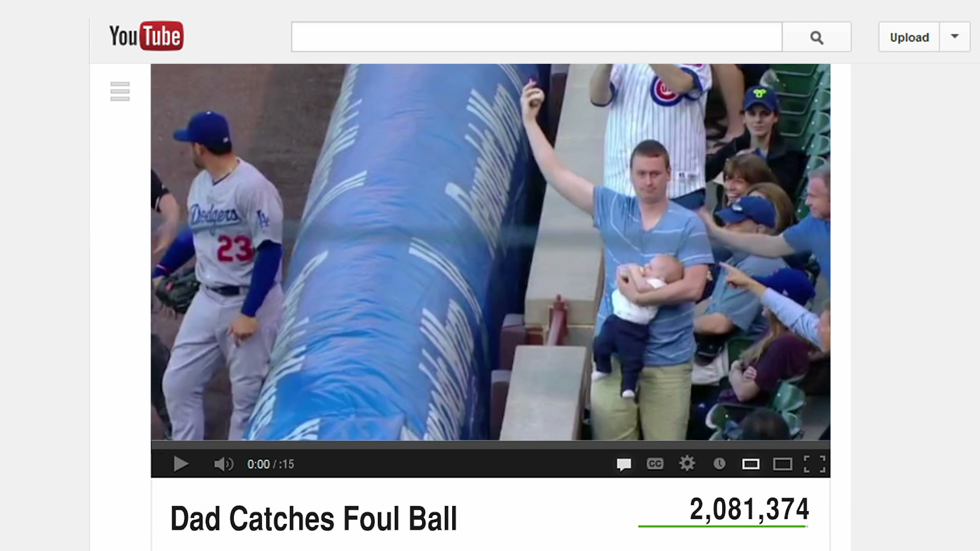Click the YouTube logo
Image resolution: width=980 pixels, height=551 pixels.
[x=146, y=36]
